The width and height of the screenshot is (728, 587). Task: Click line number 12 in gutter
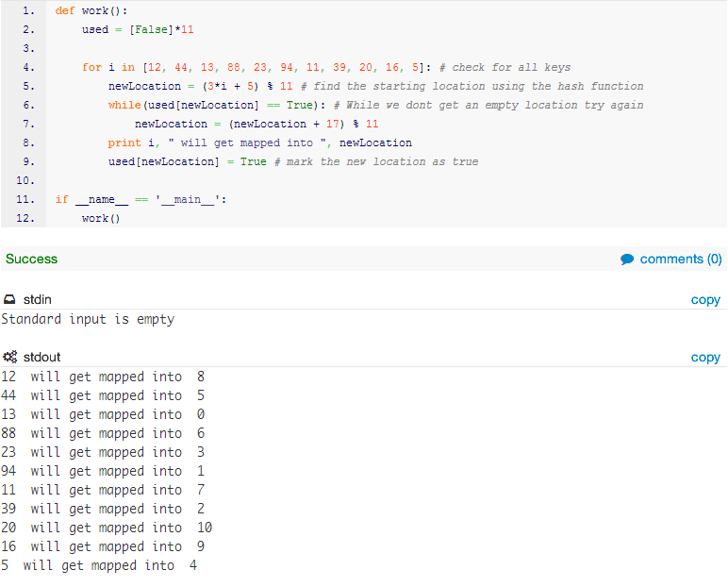(x=25, y=218)
